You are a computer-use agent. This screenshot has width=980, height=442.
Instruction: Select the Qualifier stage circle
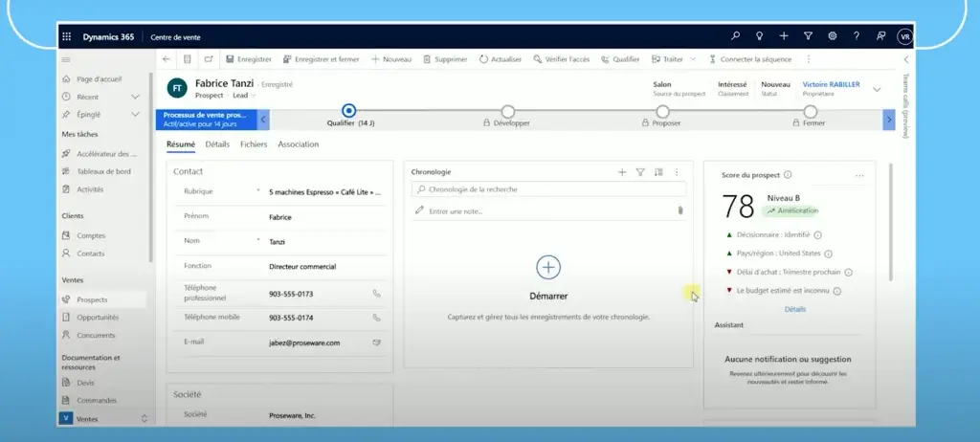[x=349, y=111]
